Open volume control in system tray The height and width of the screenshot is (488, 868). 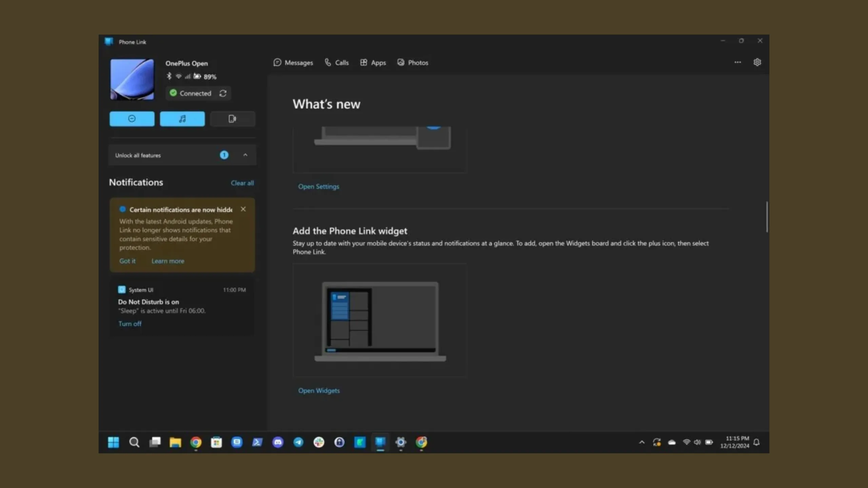697,442
